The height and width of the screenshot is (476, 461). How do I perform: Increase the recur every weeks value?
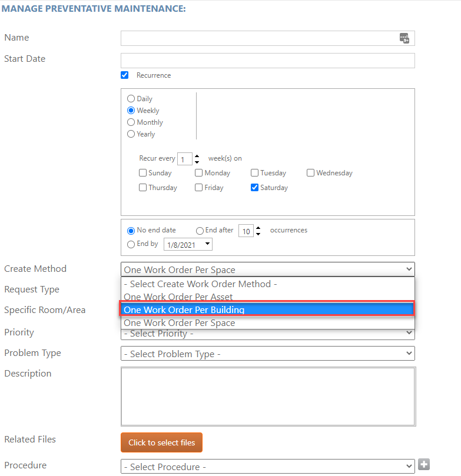[x=197, y=156]
